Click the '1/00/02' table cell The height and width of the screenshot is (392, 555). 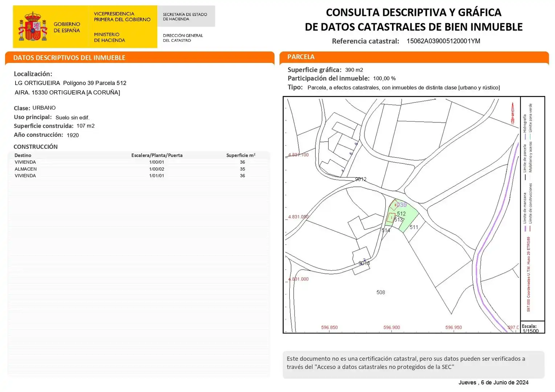coord(156,169)
